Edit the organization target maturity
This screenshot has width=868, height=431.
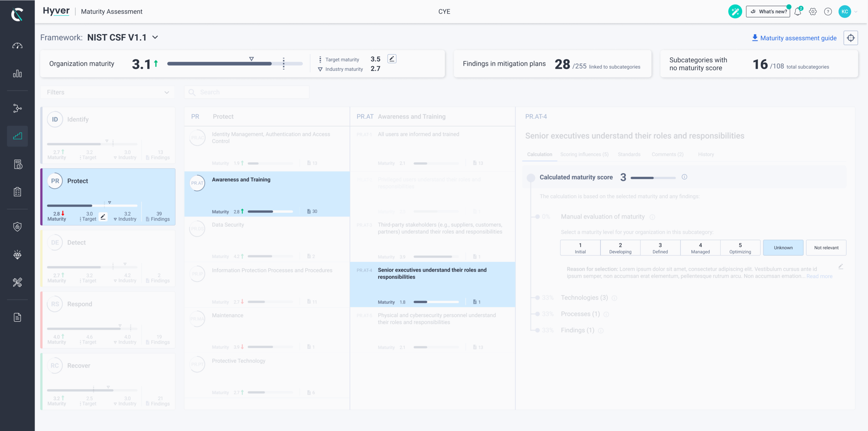coord(392,59)
